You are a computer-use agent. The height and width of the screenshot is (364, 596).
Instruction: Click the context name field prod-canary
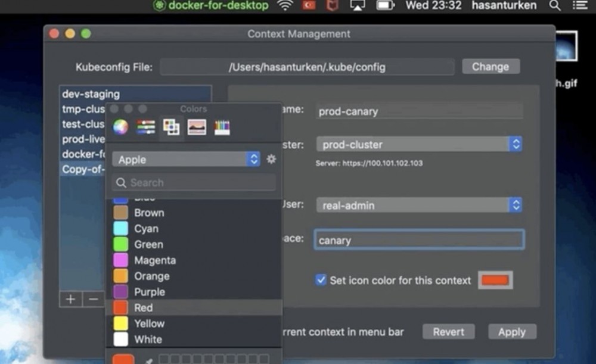(419, 111)
